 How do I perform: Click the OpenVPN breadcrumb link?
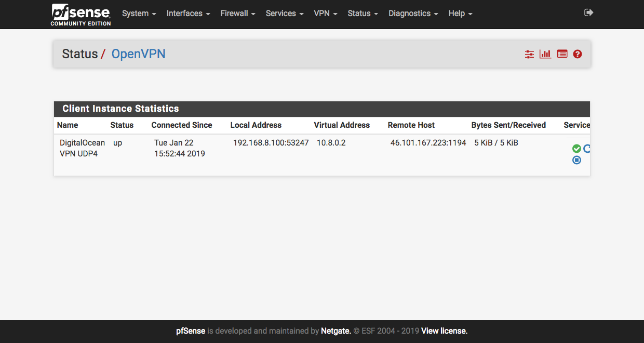pyautogui.click(x=138, y=54)
